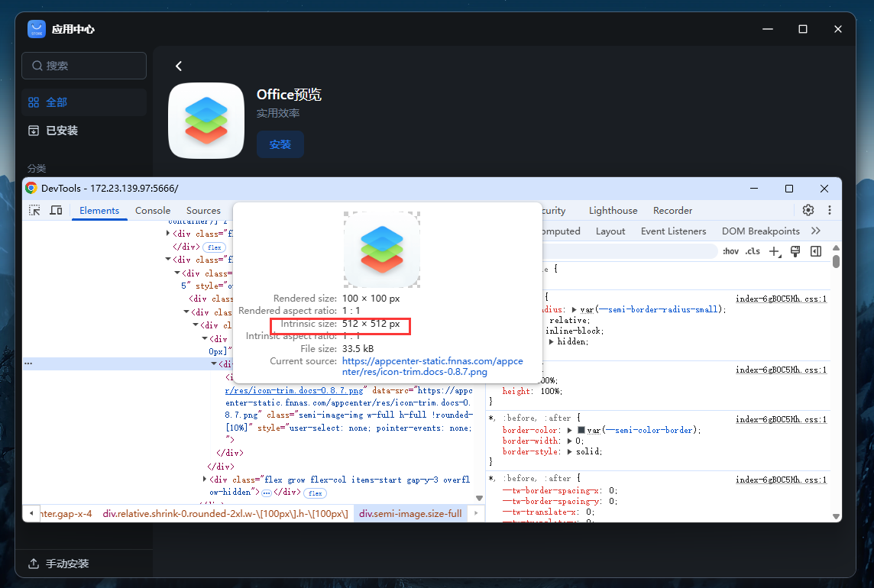Open the Sources tab
Screen dimensions: 874x588
click(203, 210)
